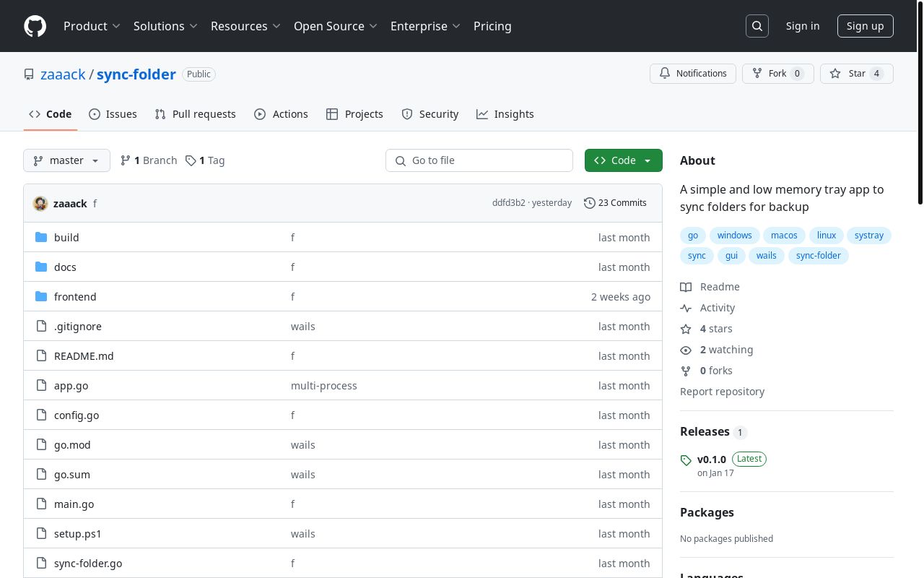Switch to the Insights tab
The height and width of the screenshot is (578, 924).
[505, 114]
